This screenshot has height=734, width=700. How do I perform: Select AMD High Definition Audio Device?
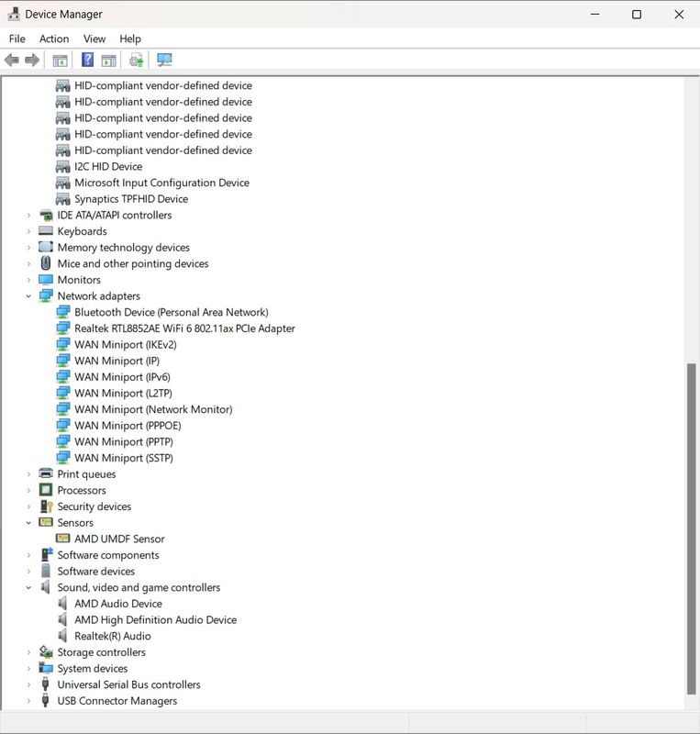tap(155, 620)
